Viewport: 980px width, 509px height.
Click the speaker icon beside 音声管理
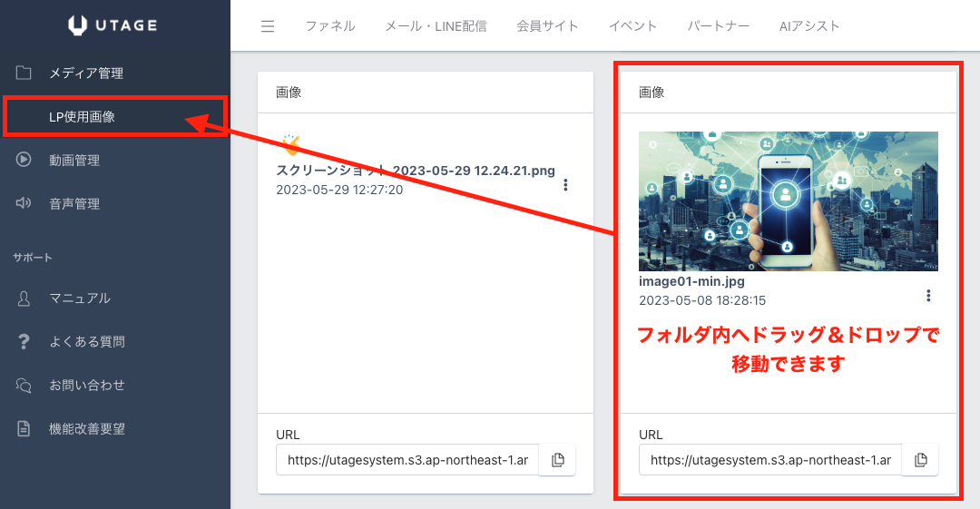[x=24, y=204]
